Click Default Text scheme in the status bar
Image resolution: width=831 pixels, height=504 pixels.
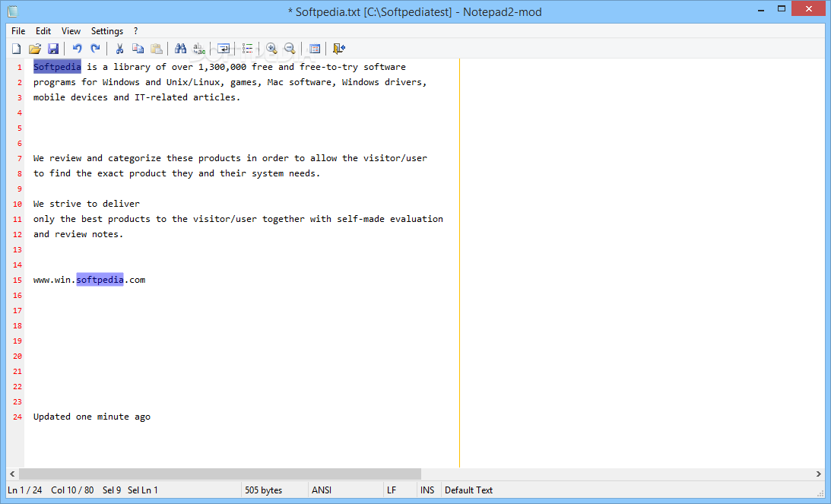coord(468,490)
